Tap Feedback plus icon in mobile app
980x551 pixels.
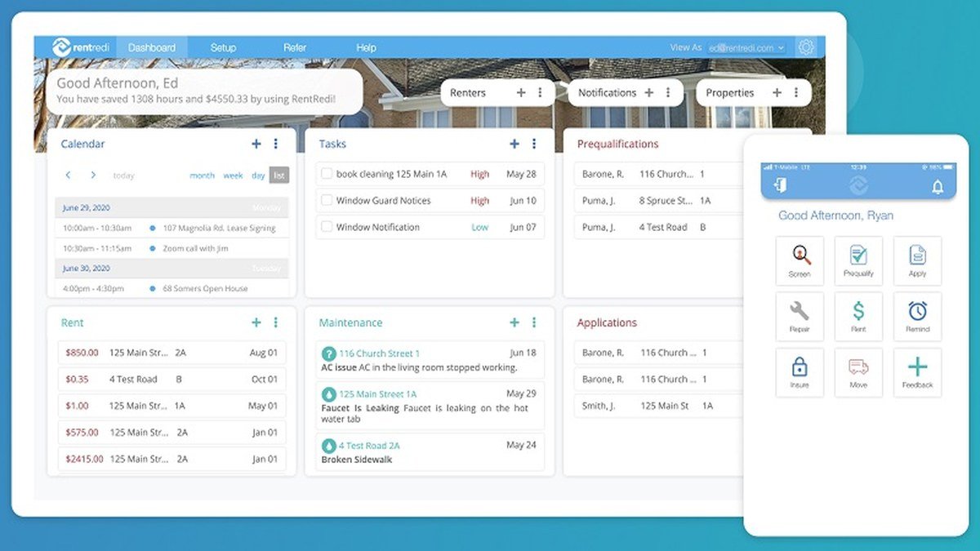(917, 372)
